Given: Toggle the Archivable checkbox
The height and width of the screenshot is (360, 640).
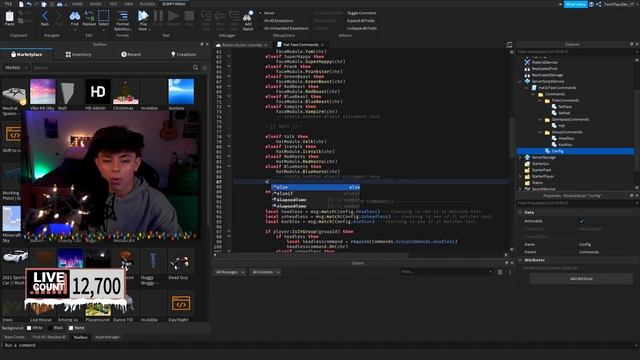Looking at the screenshot, I should point(582,221).
